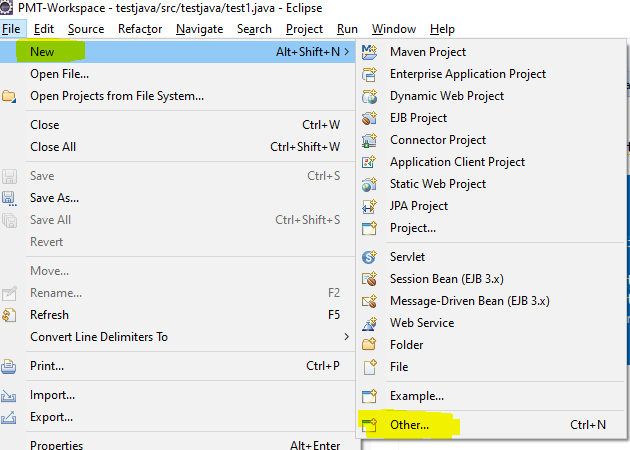
Task: Select Message-Driven Bean (EJB 3.x) entry
Action: [491, 301]
